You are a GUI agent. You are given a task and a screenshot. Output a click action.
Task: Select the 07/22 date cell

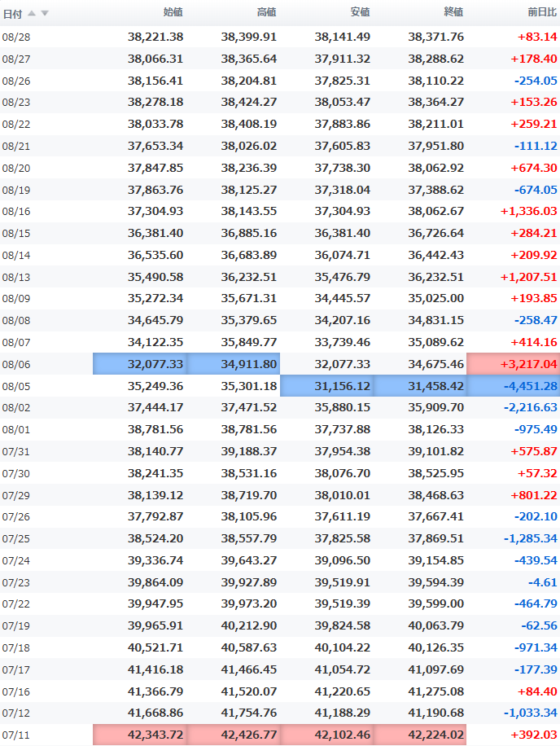(16, 603)
